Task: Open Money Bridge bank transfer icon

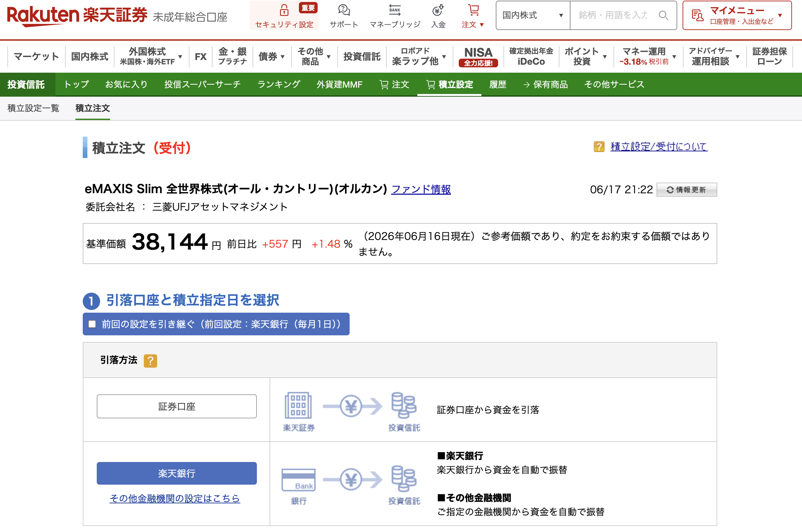Action: (x=395, y=10)
